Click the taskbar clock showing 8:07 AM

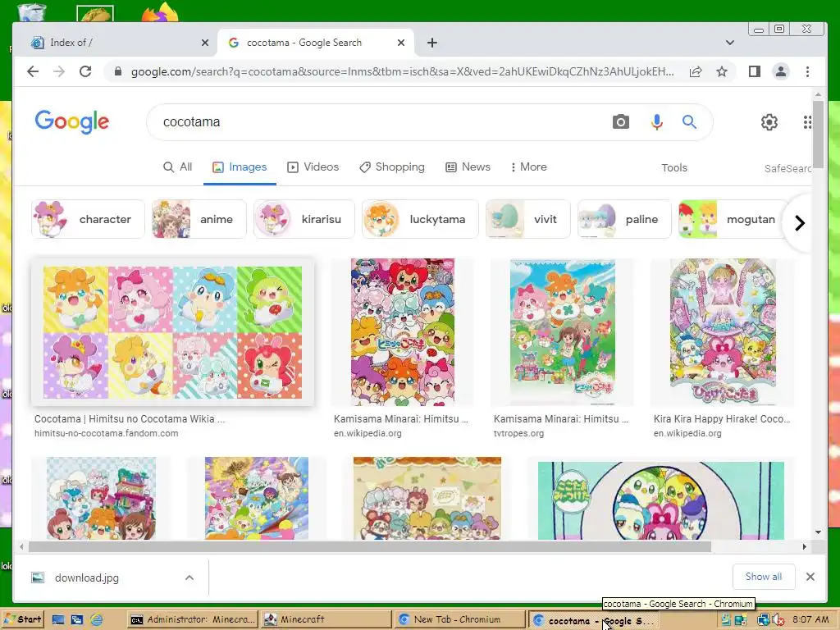click(810, 619)
